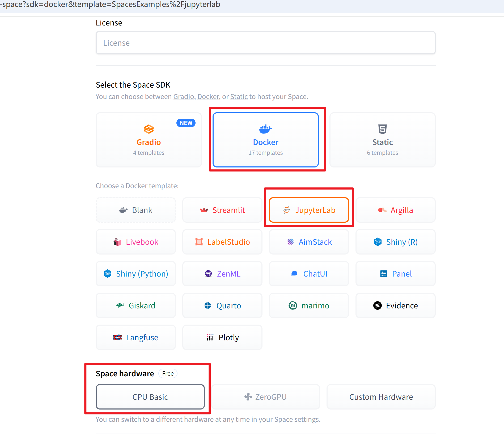The image size is (504, 435).
Task: Click the JupyterLab logo icon
Action: coord(287,210)
